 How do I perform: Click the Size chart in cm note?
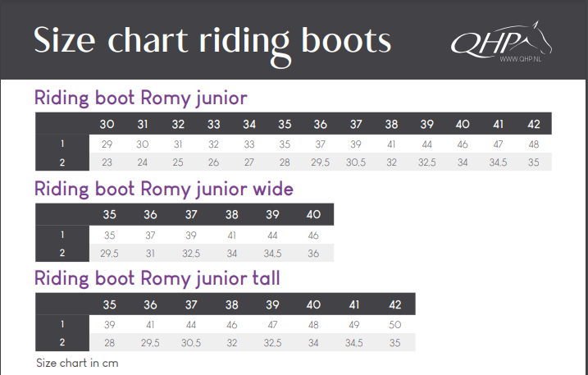coord(77,363)
